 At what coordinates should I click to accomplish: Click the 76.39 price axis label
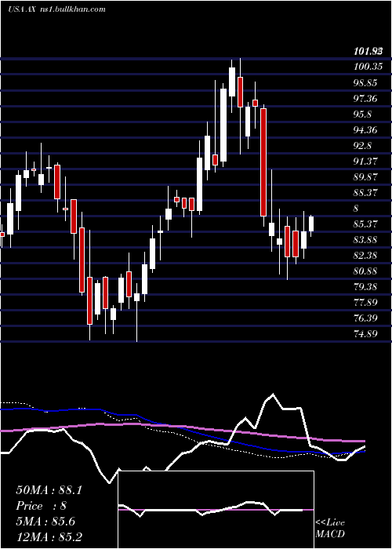click(x=365, y=318)
